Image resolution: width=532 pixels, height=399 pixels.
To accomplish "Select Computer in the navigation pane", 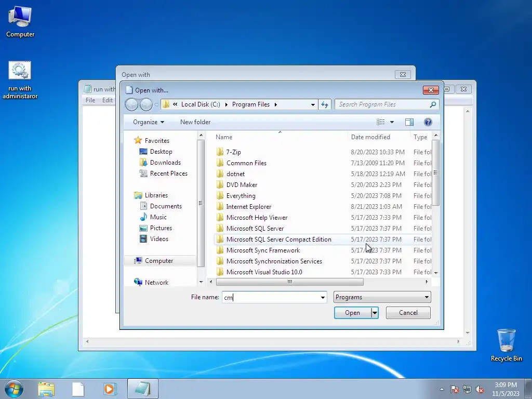I will [159, 261].
